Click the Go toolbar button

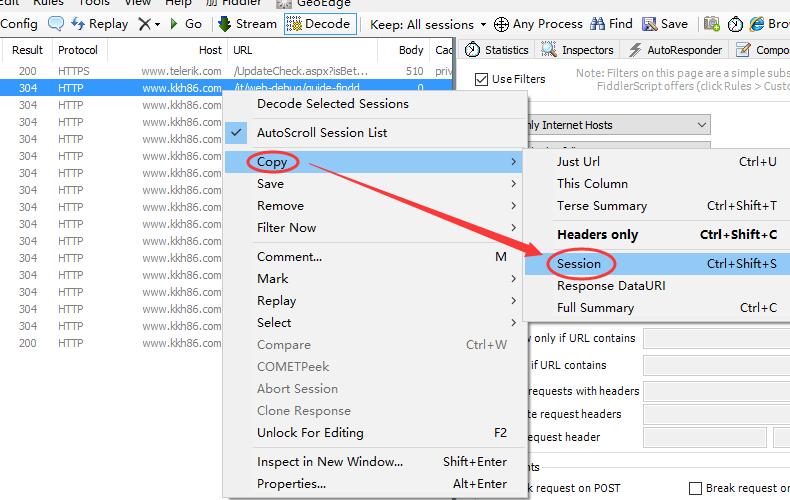186,24
